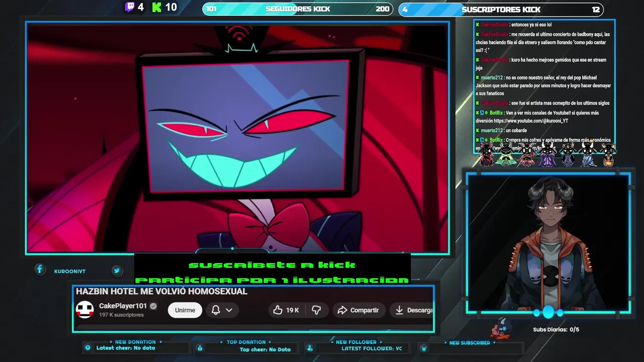Image resolution: width=644 pixels, height=362 pixels.
Task: Click the Unirme join button
Action: coord(185,310)
